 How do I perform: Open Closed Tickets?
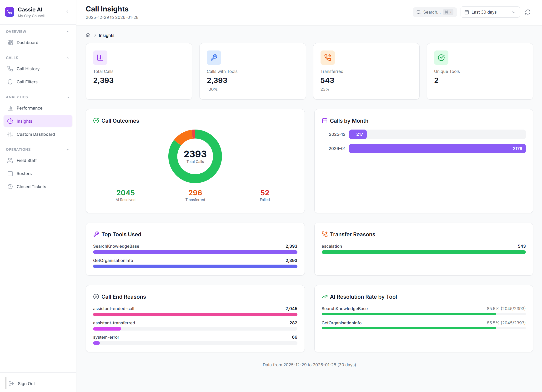[38, 187]
